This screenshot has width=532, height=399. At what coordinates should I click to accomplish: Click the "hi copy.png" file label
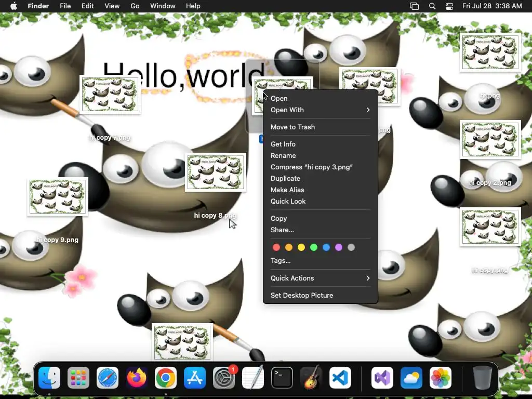click(x=490, y=270)
